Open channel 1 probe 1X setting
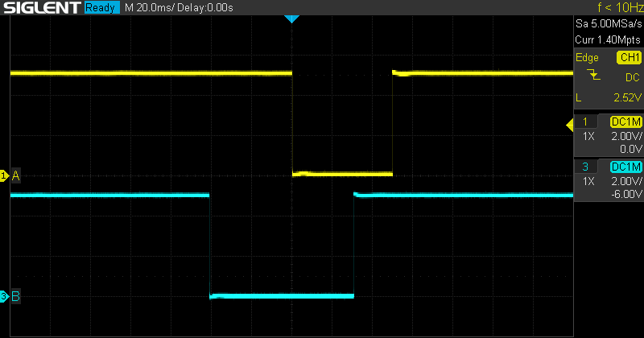The width and height of the screenshot is (644, 338). click(x=588, y=136)
